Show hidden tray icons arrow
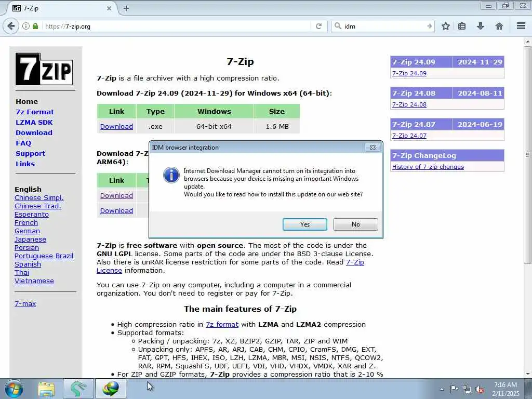This screenshot has height=399, width=532. click(442, 389)
